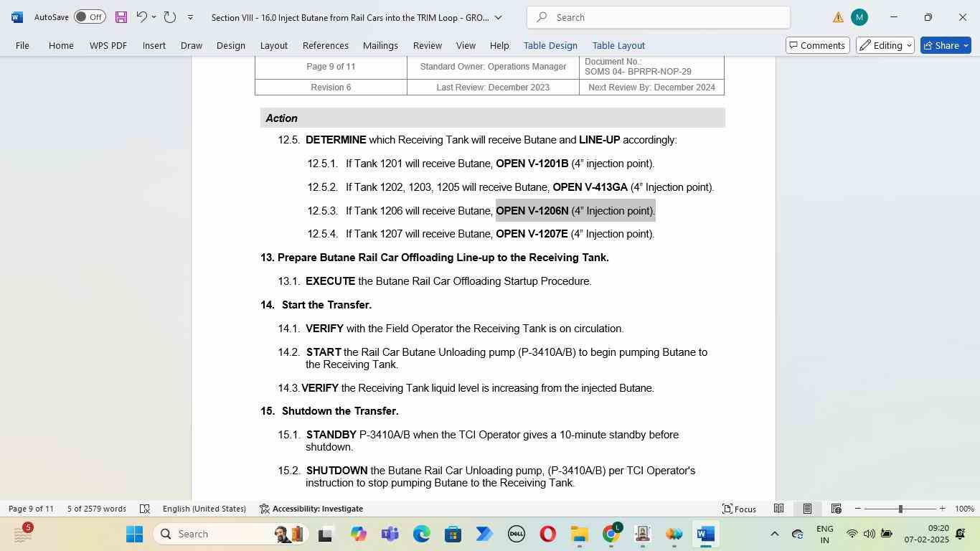Click zoom out minus button
This screenshot has height=551, width=980.
[x=857, y=509]
